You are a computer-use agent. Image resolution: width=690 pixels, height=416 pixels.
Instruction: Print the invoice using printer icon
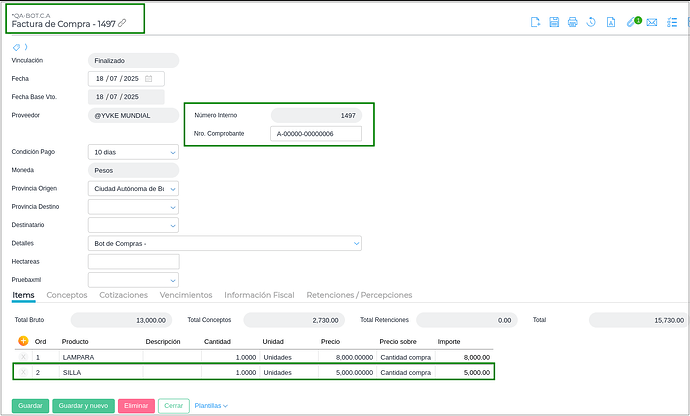coord(572,22)
